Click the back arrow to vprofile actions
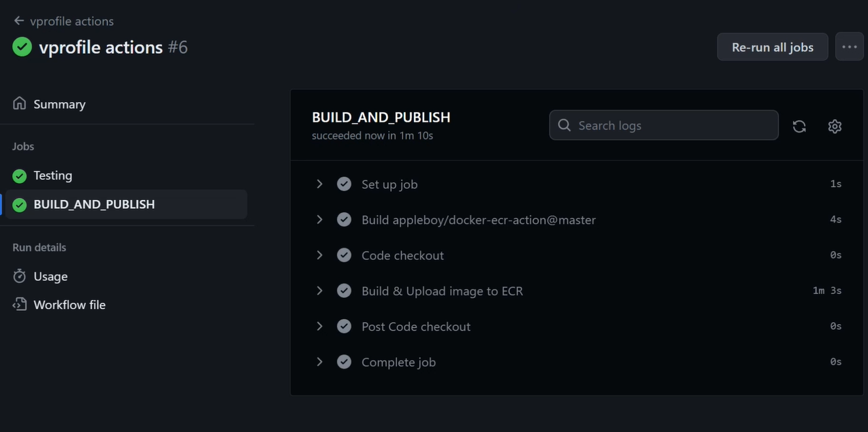 (19, 21)
